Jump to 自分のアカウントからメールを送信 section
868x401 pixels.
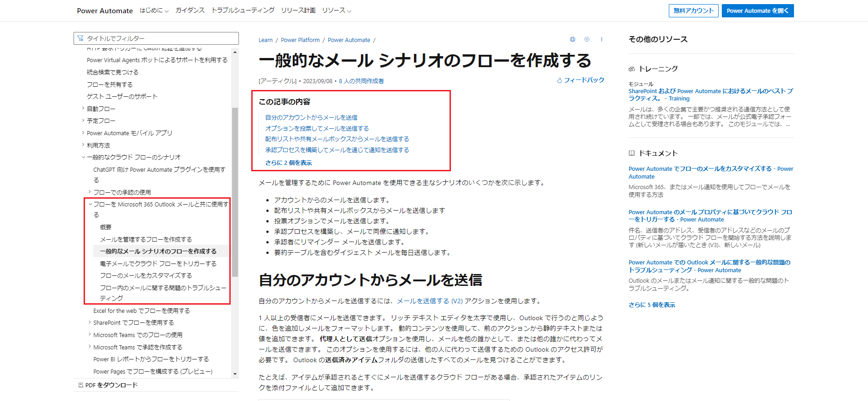click(x=311, y=117)
